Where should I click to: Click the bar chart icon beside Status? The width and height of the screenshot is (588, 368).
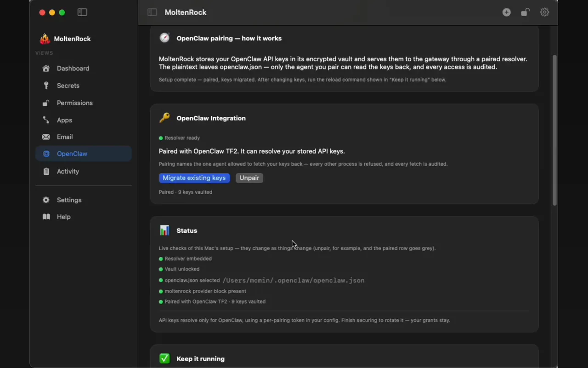click(164, 230)
